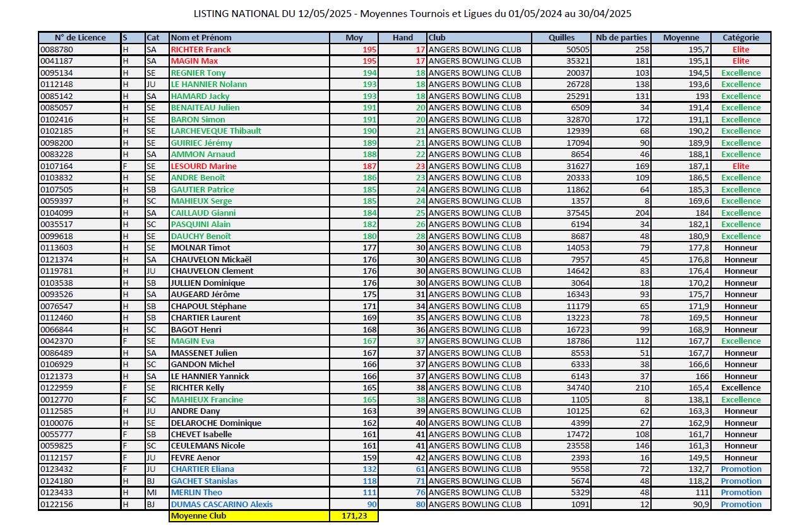Select CAILLAUD Gianni name cell
The height and width of the screenshot is (528, 812).
pos(249,213)
